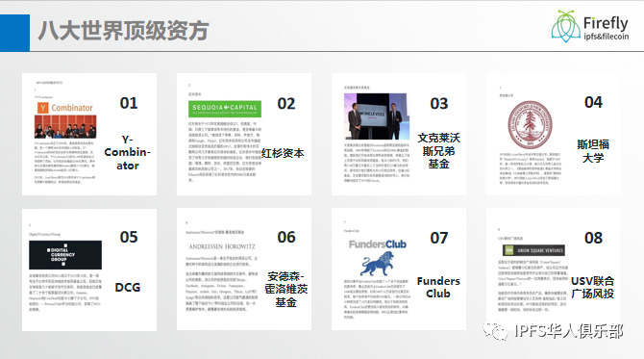The image size is (644, 359).
Task: Click the 斯坦福大学 label
Action: click(593, 150)
